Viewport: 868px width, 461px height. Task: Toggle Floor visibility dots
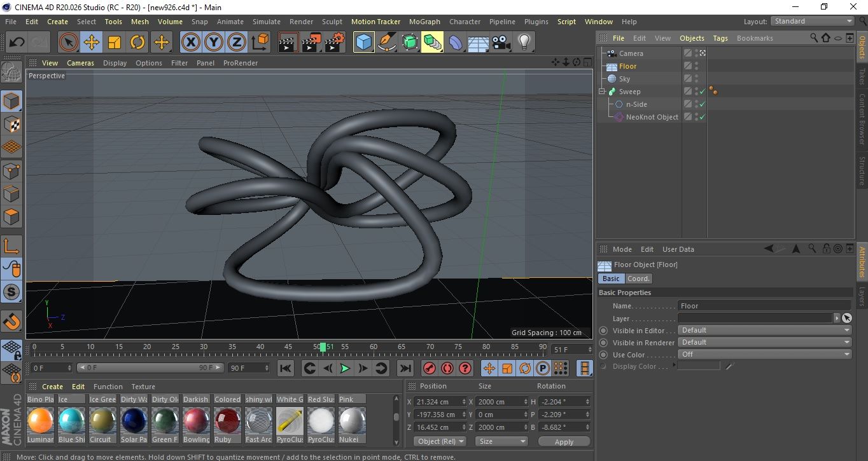pyautogui.click(x=696, y=66)
